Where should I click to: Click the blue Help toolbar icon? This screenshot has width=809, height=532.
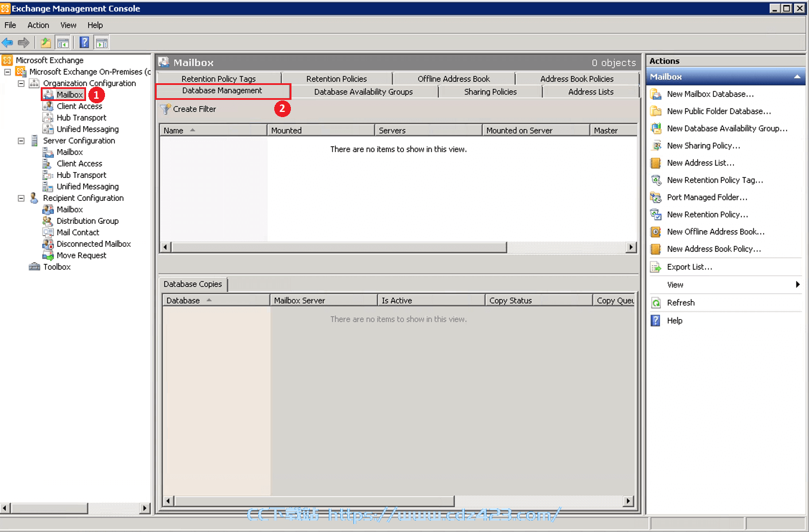click(84, 42)
